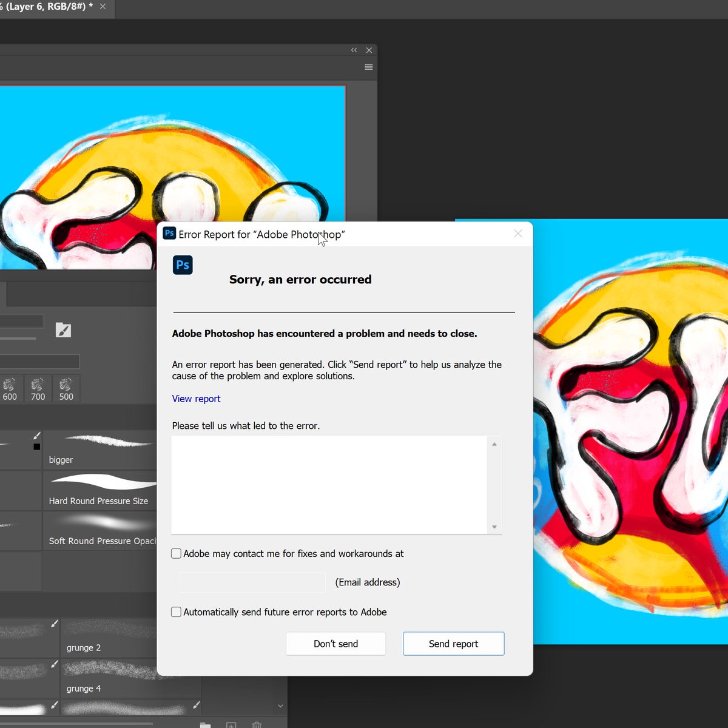728x728 pixels.
Task: Select the recent brush sized 700
Action: coord(38,389)
